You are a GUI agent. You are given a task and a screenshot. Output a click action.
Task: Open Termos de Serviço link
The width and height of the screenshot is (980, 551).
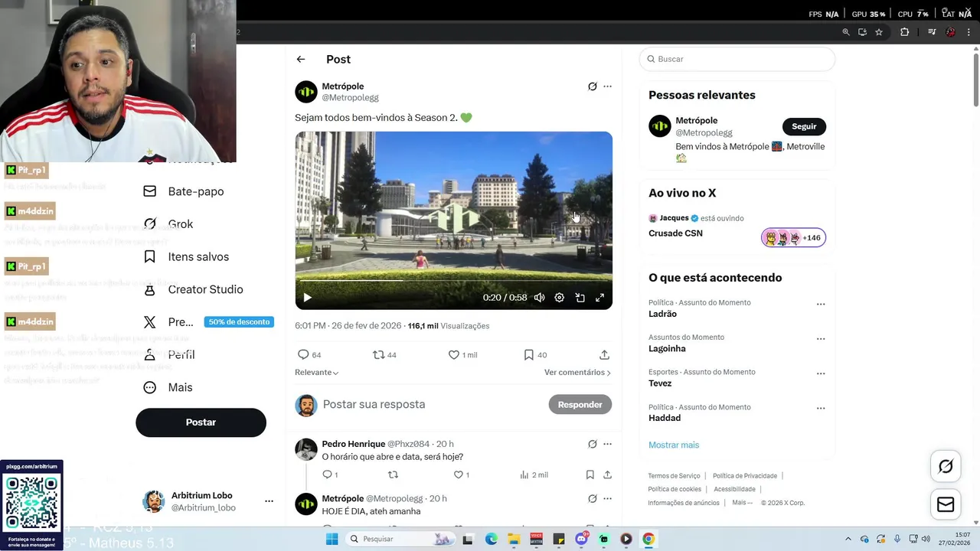(x=675, y=476)
